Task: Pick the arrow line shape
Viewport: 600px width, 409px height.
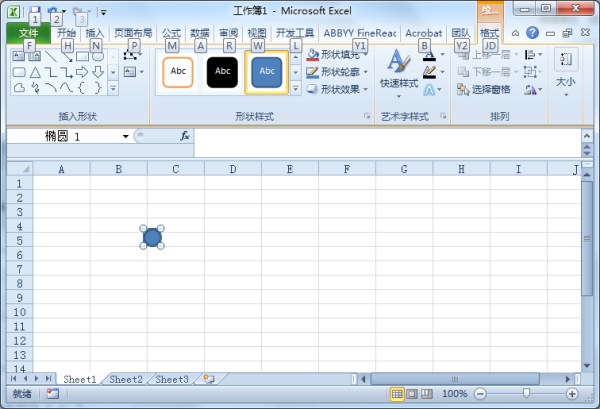Action: point(67,57)
